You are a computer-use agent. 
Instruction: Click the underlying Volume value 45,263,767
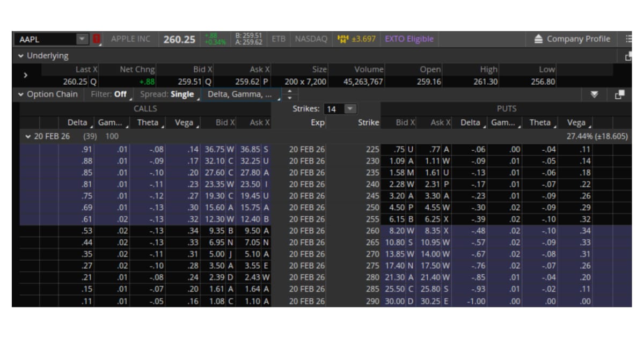pos(363,82)
